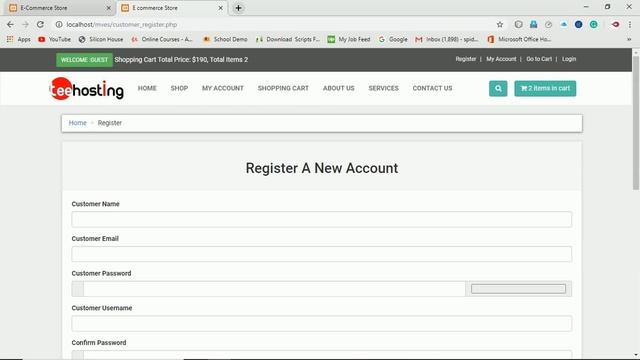The height and width of the screenshot is (360, 640).
Task: Open the Gmail Inbox bookmark
Action: coord(447,39)
